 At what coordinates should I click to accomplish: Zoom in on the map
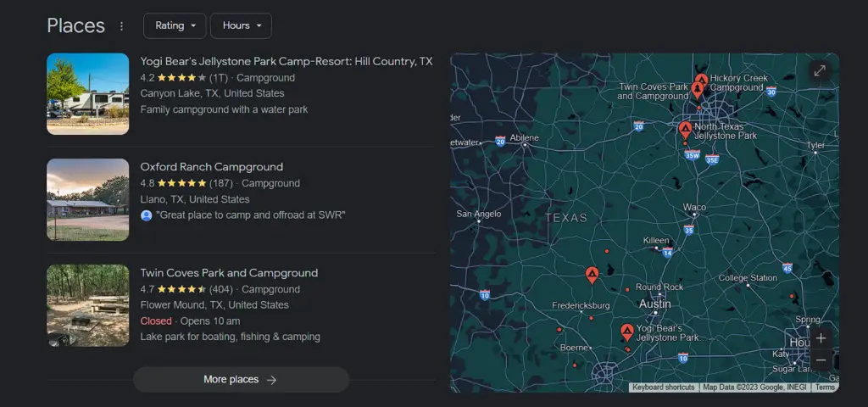821,338
